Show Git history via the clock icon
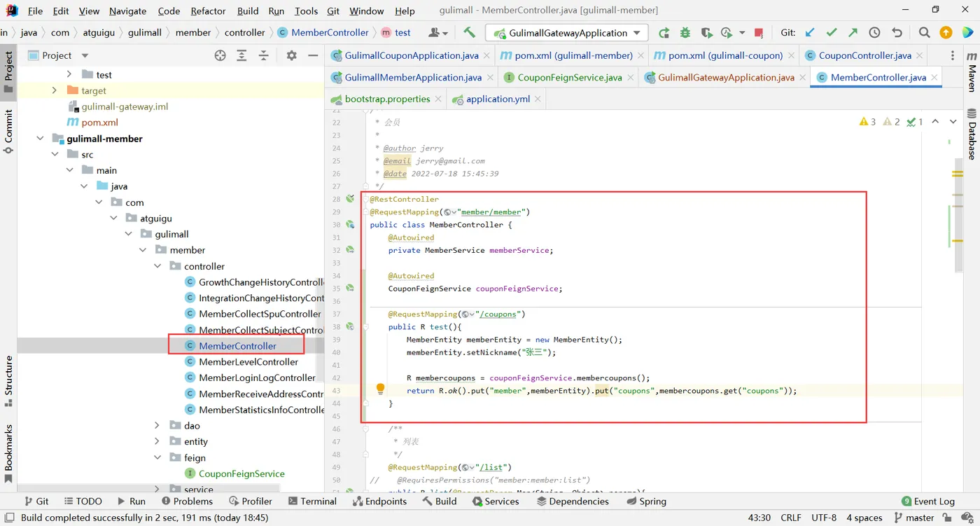The width and height of the screenshot is (980, 526). [874, 32]
